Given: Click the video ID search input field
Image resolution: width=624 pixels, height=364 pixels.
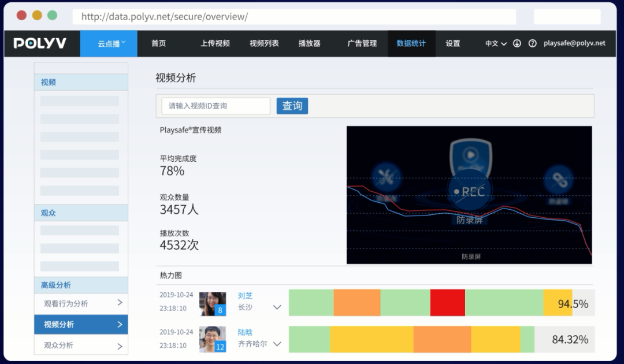Looking at the screenshot, I should click(x=216, y=106).
